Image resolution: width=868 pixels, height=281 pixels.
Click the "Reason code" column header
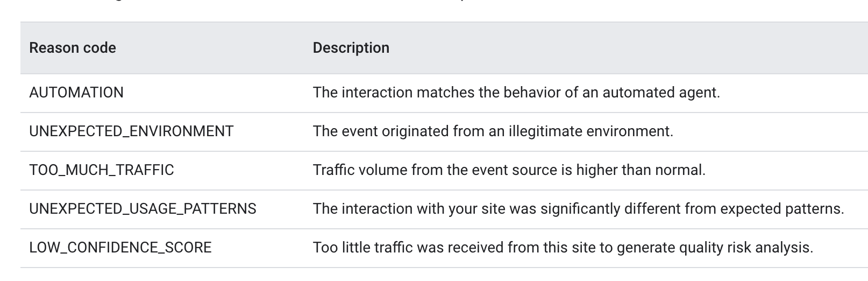click(73, 48)
